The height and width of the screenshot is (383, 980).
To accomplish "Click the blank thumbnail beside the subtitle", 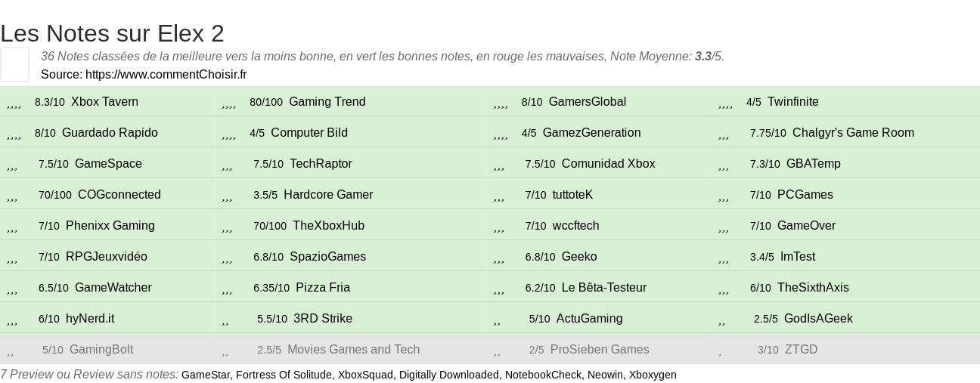I will click(x=14, y=64).
